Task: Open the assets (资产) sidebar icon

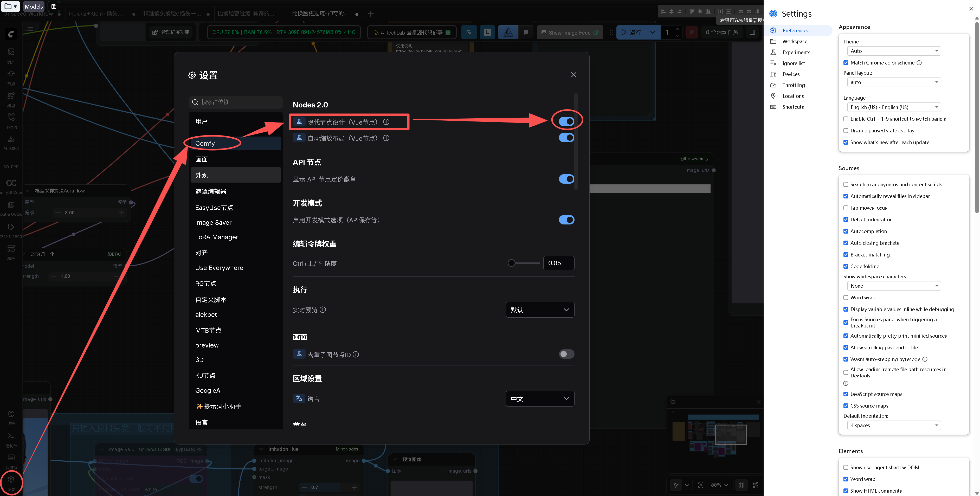Action: (x=11, y=52)
